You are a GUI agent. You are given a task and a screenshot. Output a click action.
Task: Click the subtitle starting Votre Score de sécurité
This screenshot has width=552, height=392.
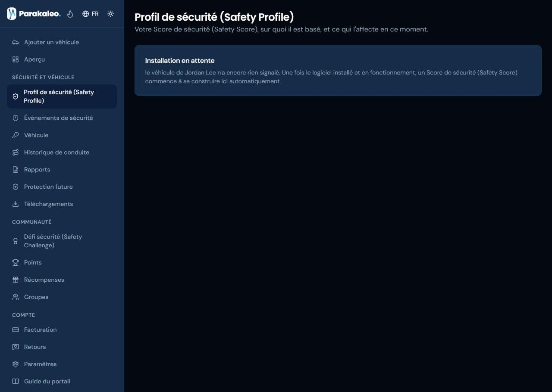pyautogui.click(x=281, y=30)
